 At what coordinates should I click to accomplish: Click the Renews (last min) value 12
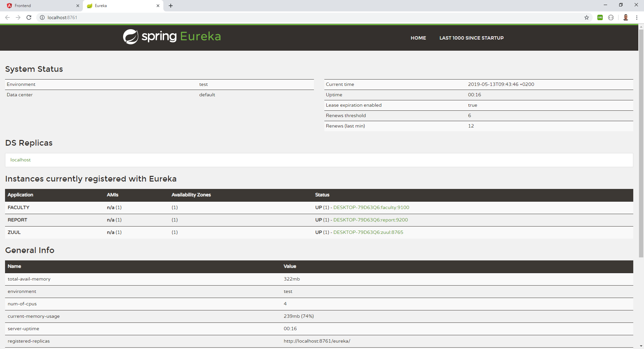tap(471, 126)
